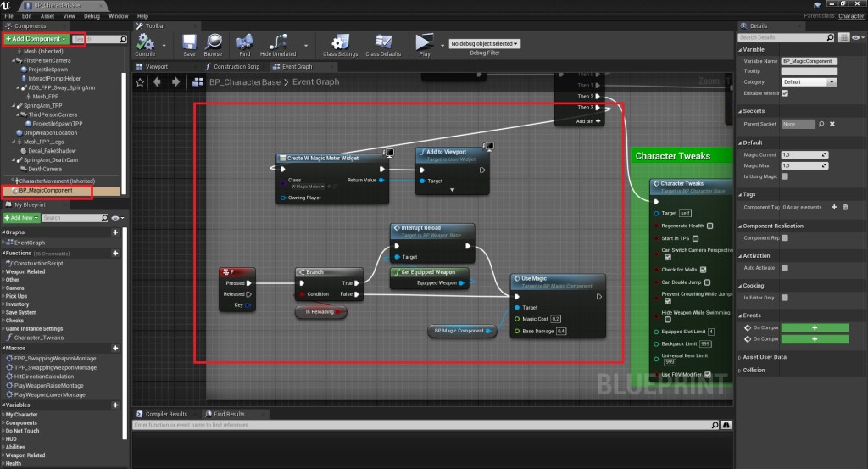Toggle the Hide Unrelated toolbar icon
The height and width of the screenshot is (469, 868).
pos(277,43)
